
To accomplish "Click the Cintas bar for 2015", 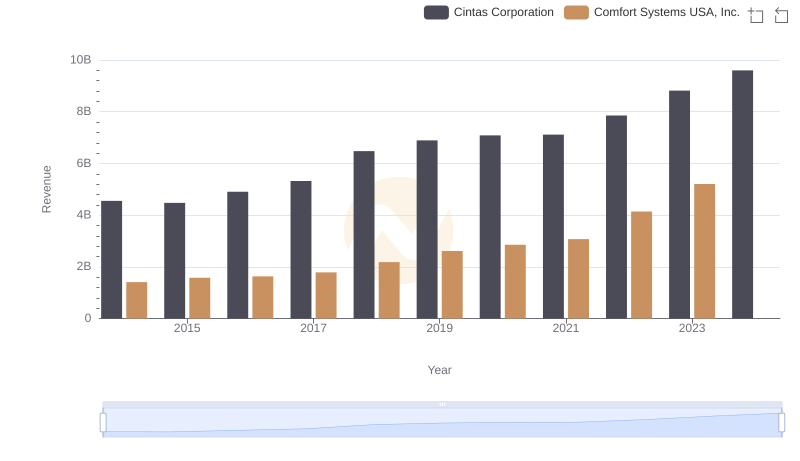I will pos(174,261).
